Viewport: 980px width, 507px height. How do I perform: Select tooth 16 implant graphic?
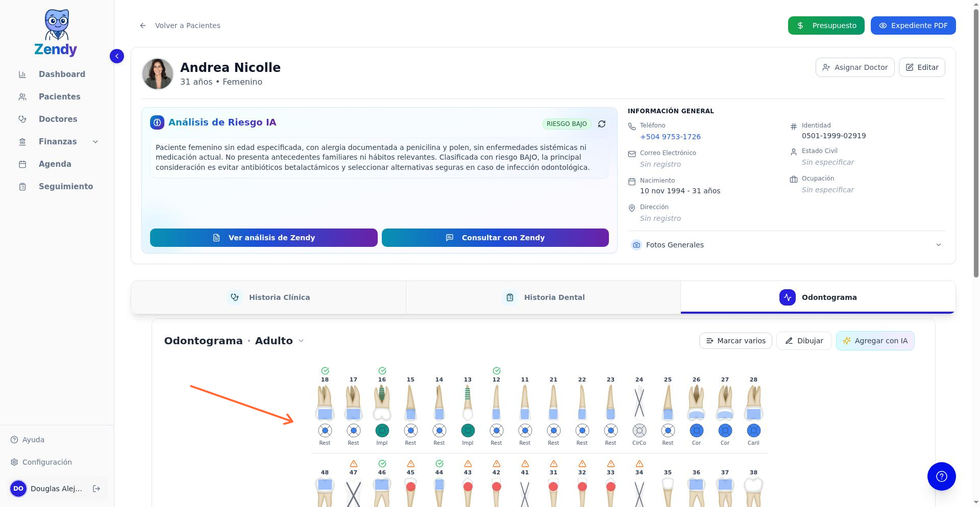click(382, 403)
